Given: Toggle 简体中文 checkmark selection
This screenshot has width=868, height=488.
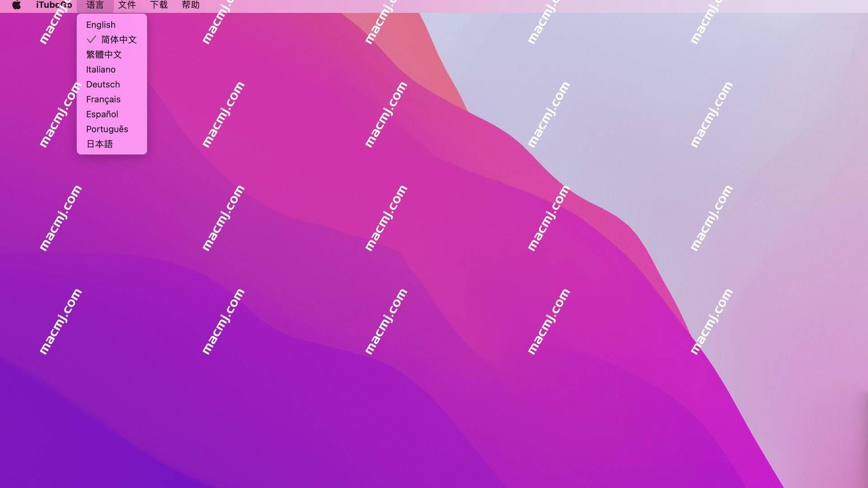Looking at the screenshot, I should coord(118,39).
